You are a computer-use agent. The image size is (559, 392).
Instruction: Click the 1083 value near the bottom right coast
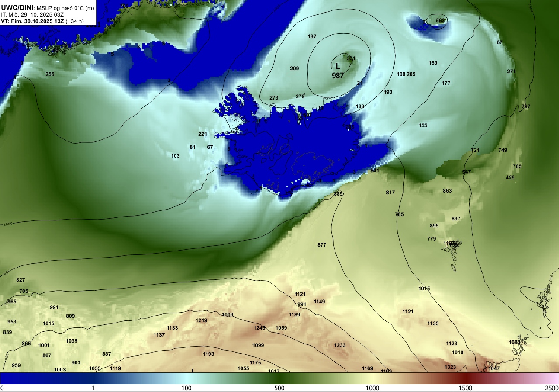click(514, 342)
